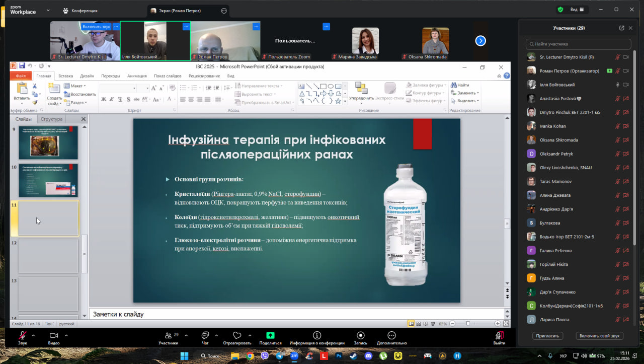The height and width of the screenshot is (364, 644).
Task: Open conference information icon
Action: (x=317, y=335)
